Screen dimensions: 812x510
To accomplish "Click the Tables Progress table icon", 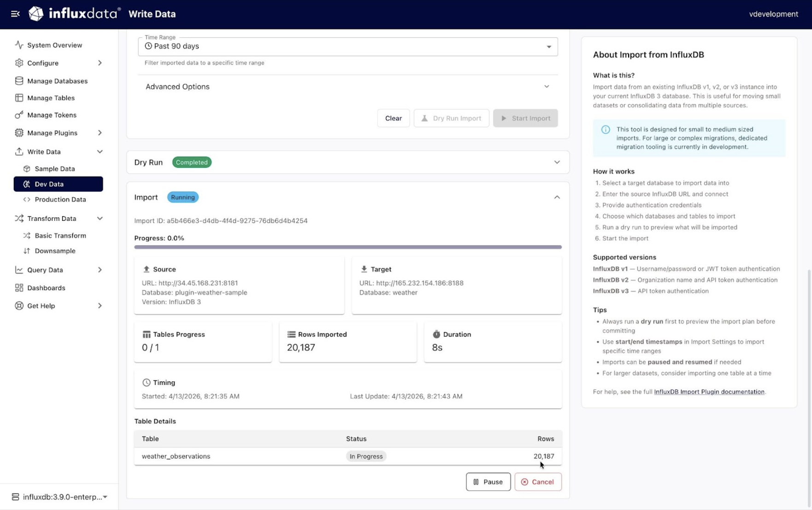I will tap(147, 334).
